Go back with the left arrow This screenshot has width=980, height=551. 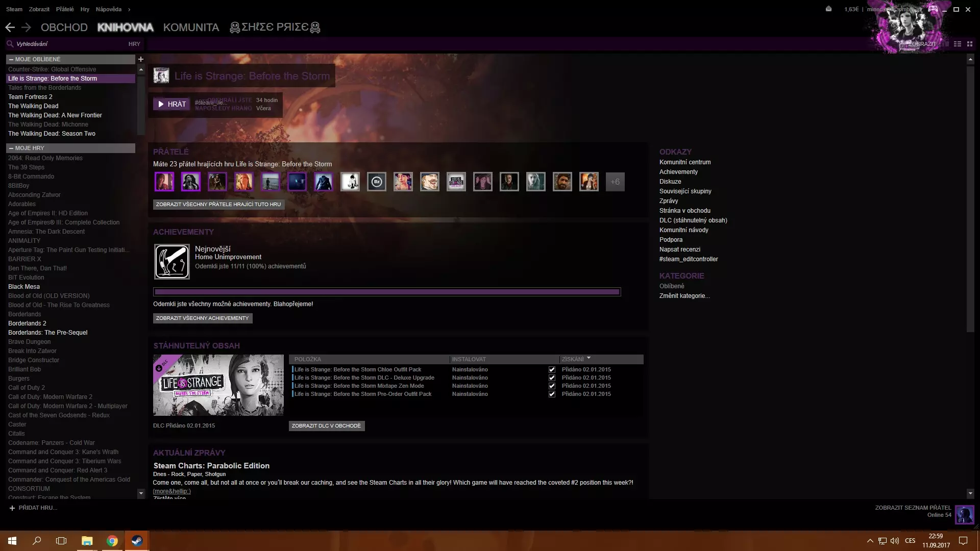[x=10, y=28]
